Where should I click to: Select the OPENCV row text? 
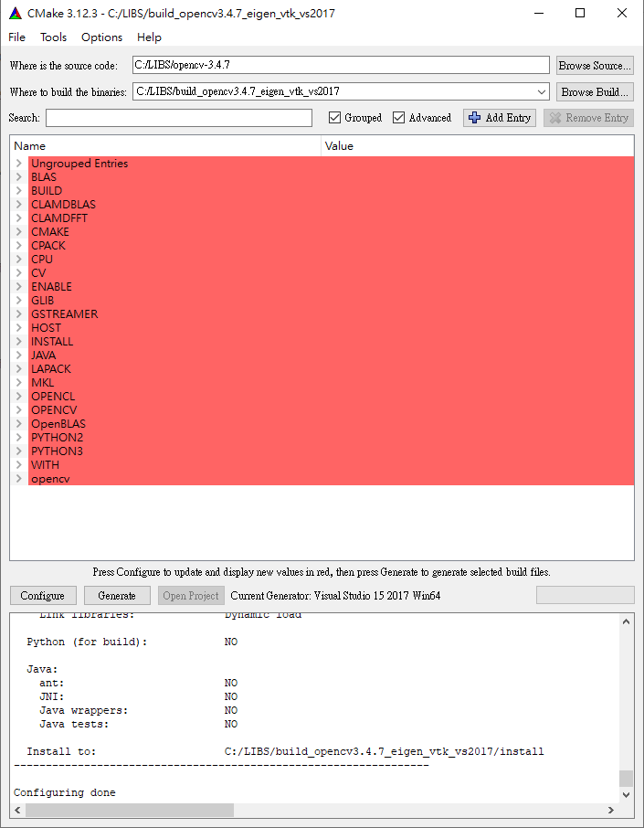pos(54,410)
